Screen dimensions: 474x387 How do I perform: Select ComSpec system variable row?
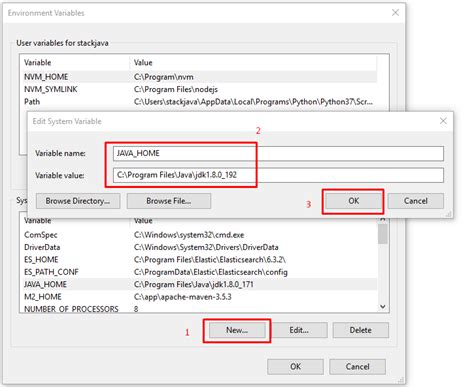click(200, 235)
